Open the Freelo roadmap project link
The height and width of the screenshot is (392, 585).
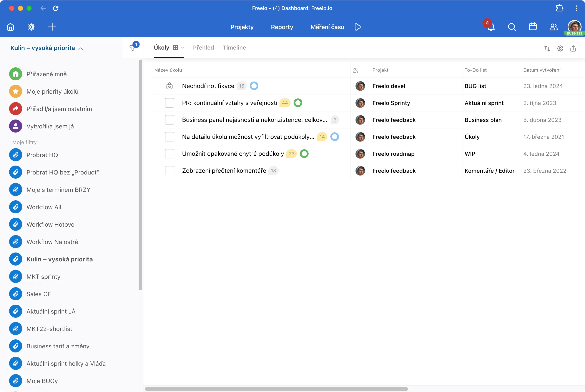393,154
